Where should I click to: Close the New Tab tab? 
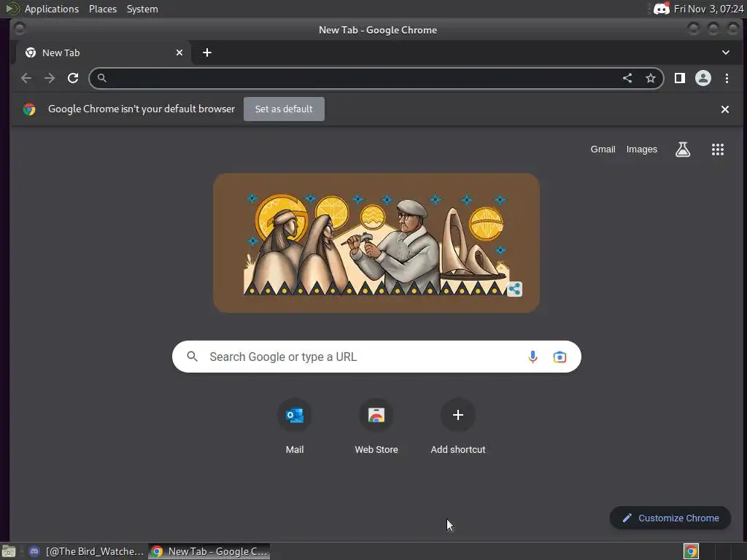pos(179,52)
